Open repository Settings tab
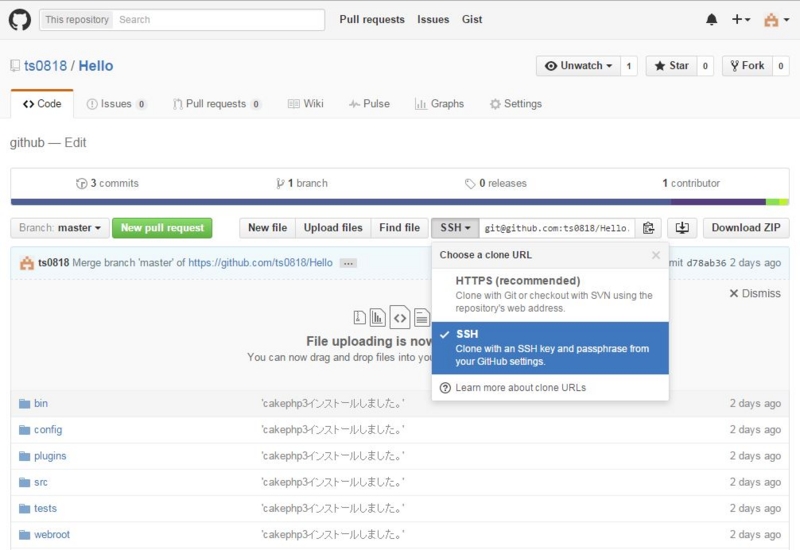Image resolution: width=800 pixels, height=550 pixels. 516,104
